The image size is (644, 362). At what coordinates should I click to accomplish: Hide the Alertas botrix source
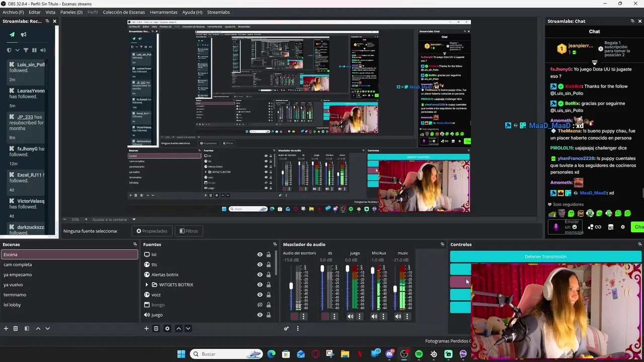tap(260, 275)
